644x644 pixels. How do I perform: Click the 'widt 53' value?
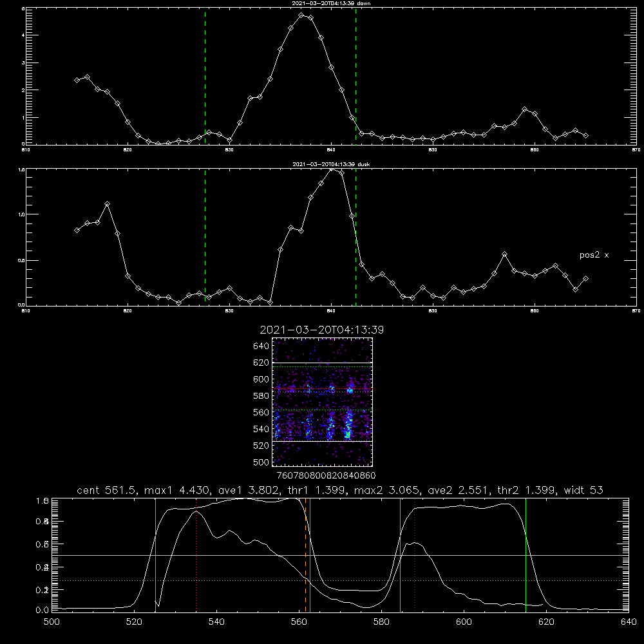(583, 490)
